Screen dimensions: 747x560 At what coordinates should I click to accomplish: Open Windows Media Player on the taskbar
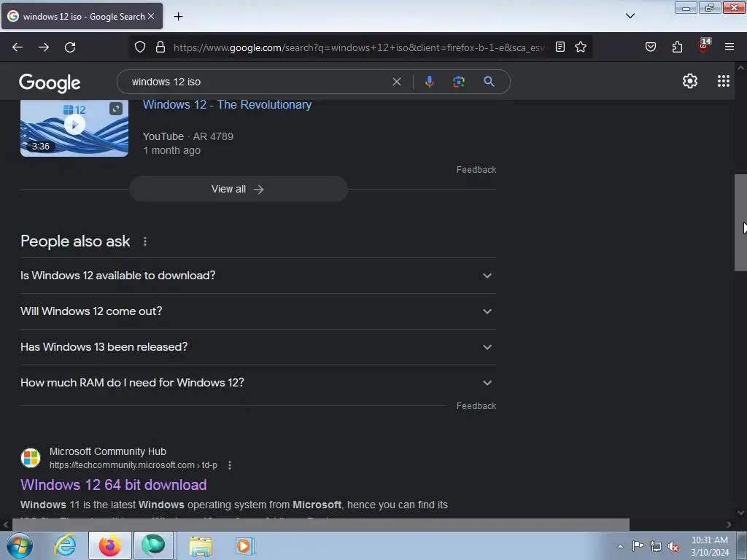244,545
